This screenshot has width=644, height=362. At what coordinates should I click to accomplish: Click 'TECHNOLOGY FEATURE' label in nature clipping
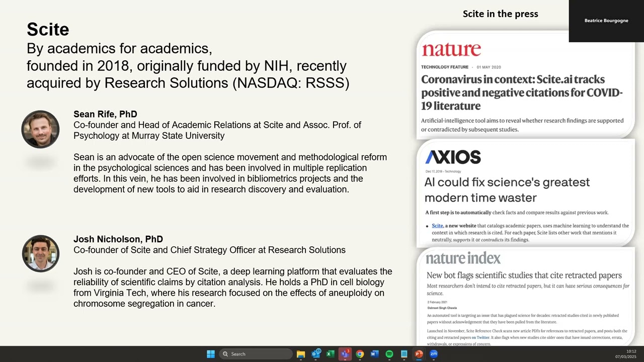(445, 67)
